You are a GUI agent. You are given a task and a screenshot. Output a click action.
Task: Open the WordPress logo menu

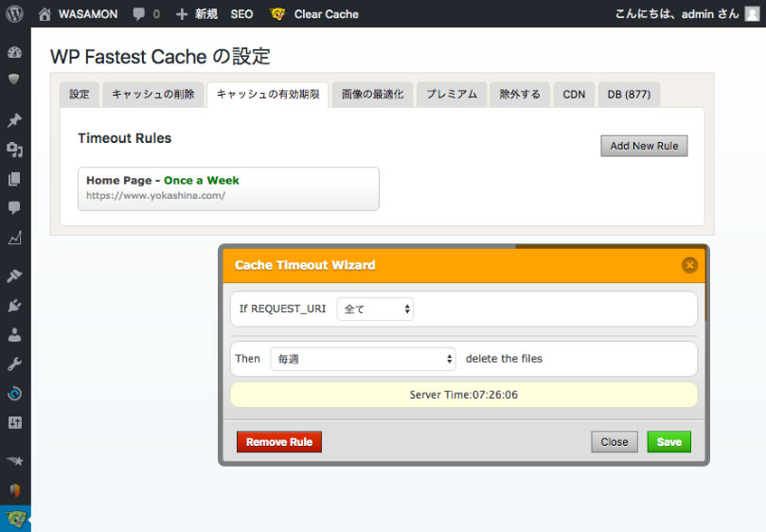pos(14,13)
